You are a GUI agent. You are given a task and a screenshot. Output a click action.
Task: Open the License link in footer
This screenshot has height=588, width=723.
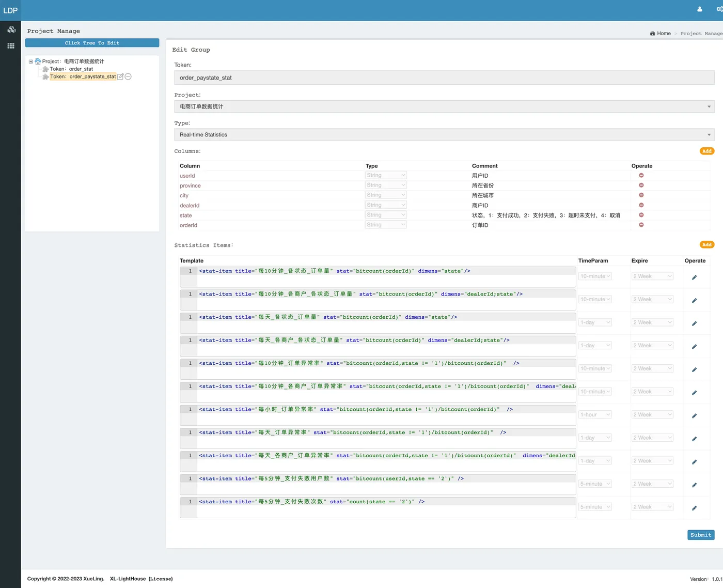point(161,579)
